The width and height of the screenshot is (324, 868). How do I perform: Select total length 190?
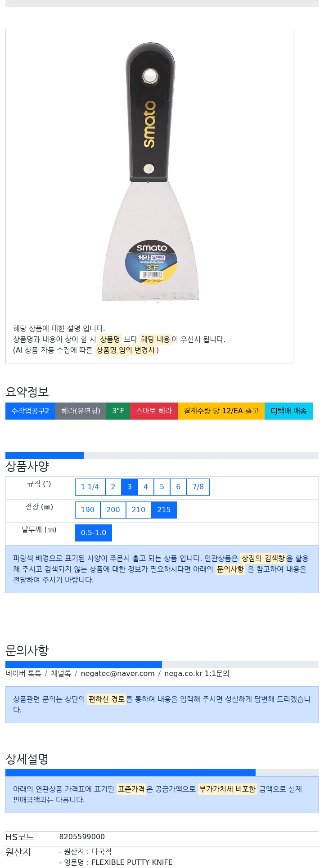coord(88,510)
